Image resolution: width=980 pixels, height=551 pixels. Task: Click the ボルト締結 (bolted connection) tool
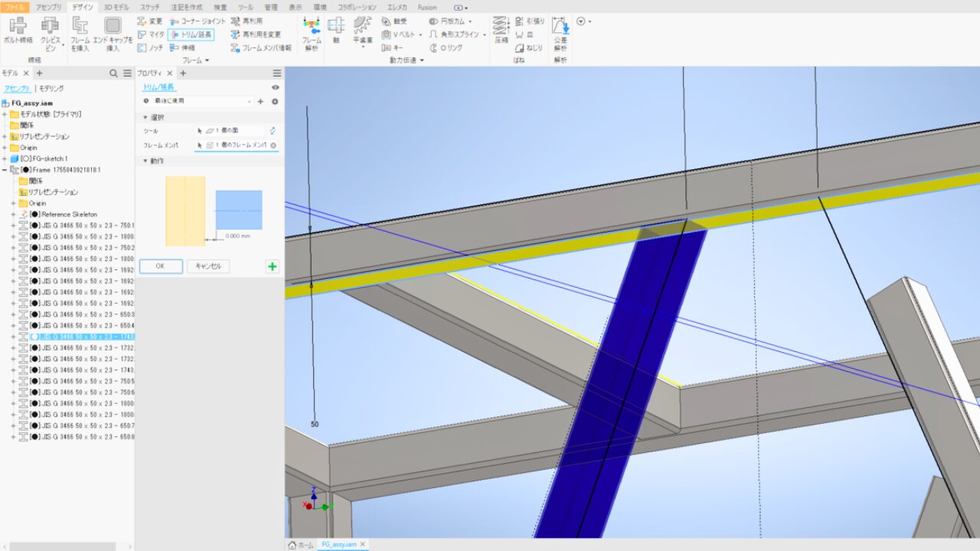18,31
